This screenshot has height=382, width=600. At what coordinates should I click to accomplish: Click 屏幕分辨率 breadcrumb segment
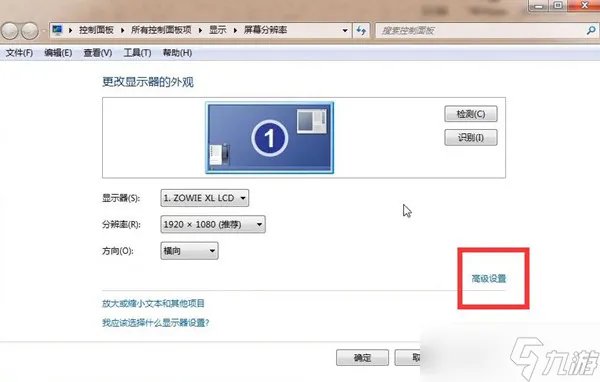(265, 30)
